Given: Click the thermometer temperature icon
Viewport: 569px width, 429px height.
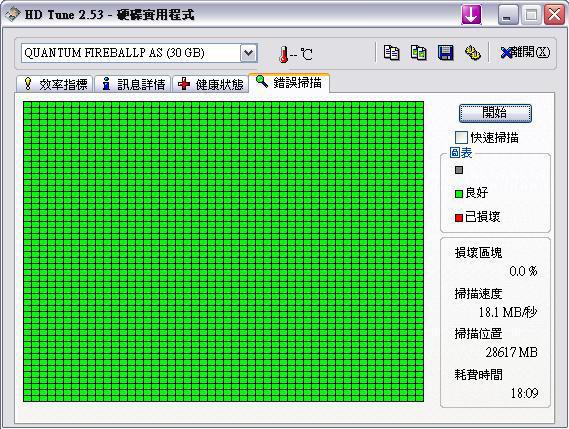Looking at the screenshot, I should coord(284,54).
